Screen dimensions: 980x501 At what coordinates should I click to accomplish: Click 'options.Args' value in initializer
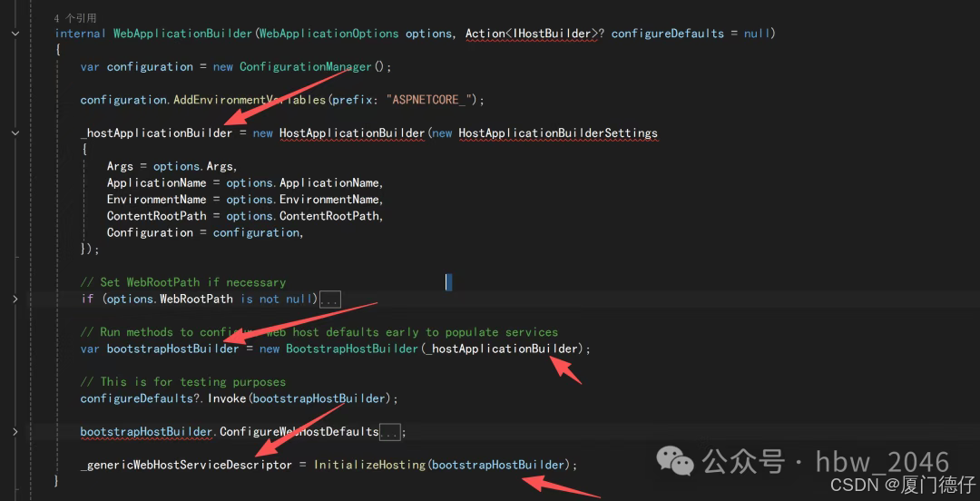195,166
